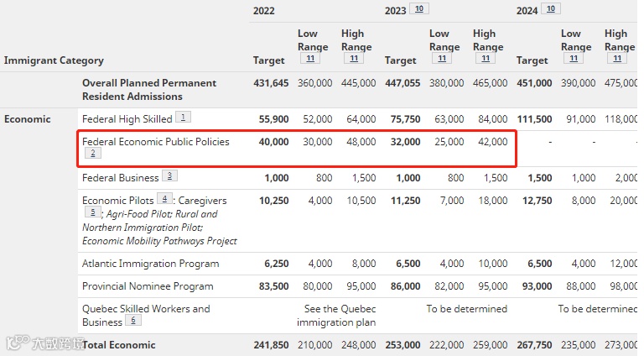The height and width of the screenshot is (356, 644).
Task: Open footnote 4 after Economic Pilots
Action: 165,200
